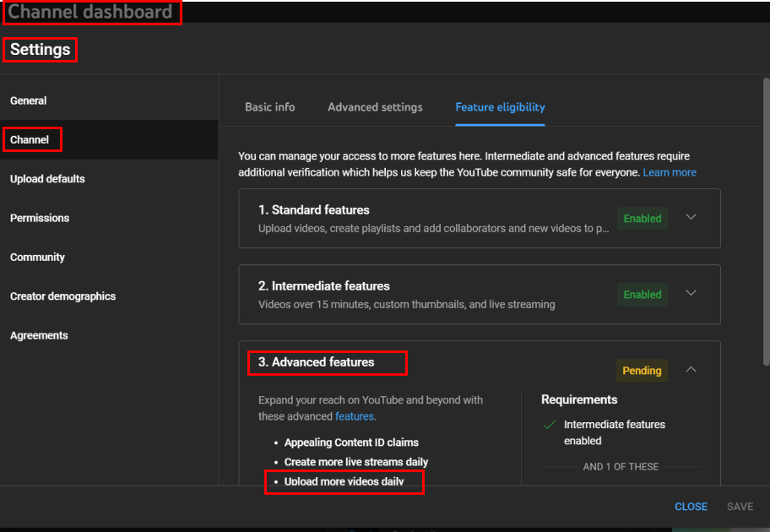Click the SAVE button

coord(740,507)
